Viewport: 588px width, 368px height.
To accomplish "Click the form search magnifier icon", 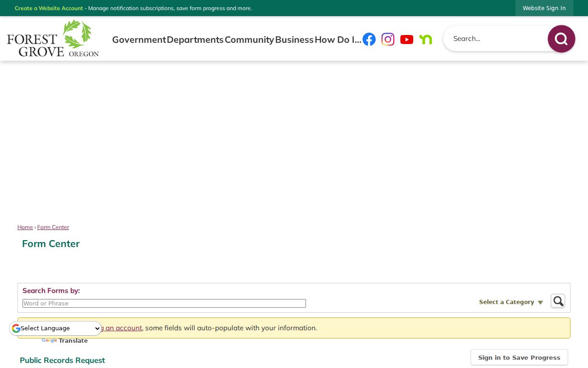I will (558, 301).
